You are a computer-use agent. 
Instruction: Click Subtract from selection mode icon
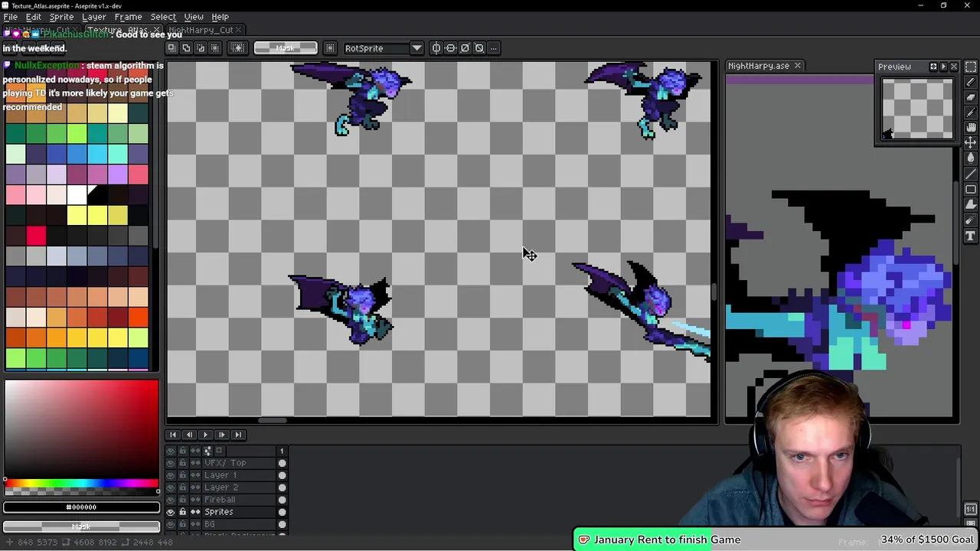pos(201,48)
